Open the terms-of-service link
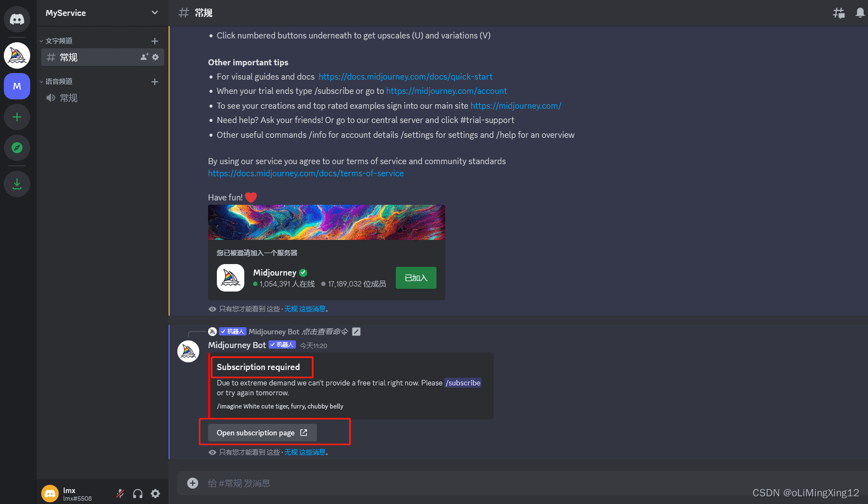Image resolution: width=868 pixels, height=504 pixels. (x=306, y=173)
